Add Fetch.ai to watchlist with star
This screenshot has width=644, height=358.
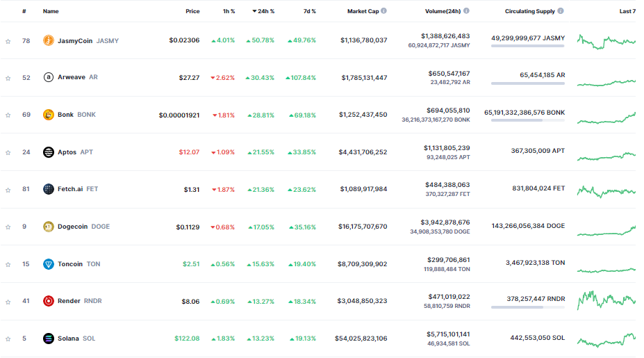tap(8, 190)
